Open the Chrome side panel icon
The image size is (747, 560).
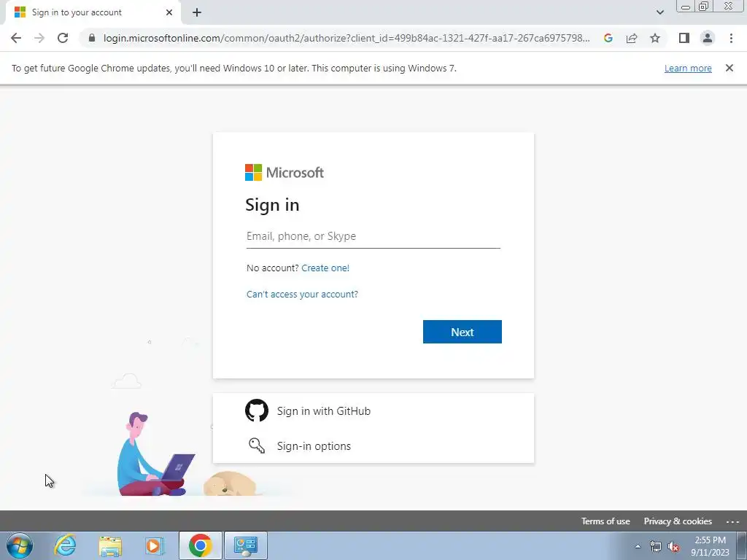[x=684, y=38]
